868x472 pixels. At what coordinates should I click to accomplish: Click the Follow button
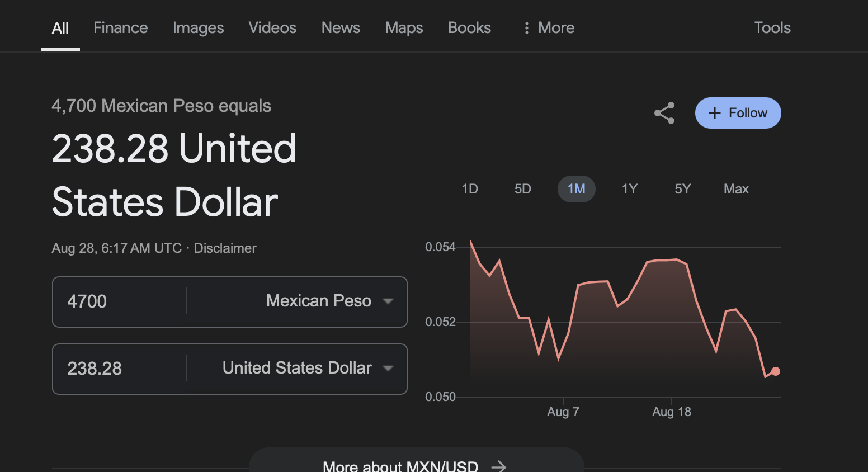738,113
